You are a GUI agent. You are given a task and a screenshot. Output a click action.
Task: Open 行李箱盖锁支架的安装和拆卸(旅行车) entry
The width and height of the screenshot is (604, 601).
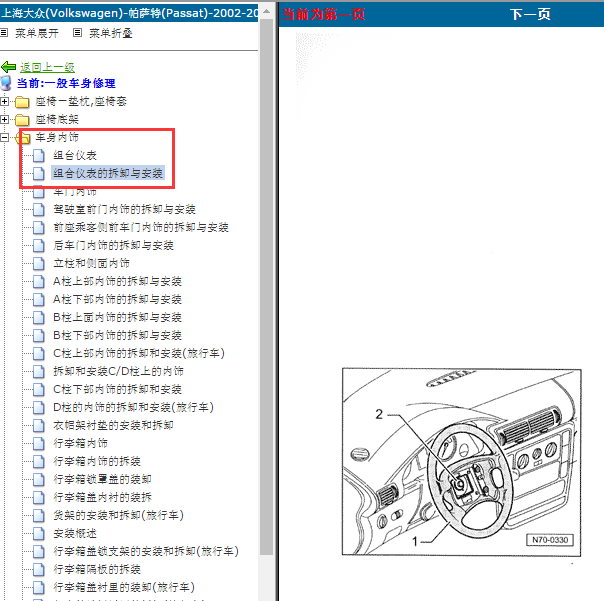click(x=146, y=551)
